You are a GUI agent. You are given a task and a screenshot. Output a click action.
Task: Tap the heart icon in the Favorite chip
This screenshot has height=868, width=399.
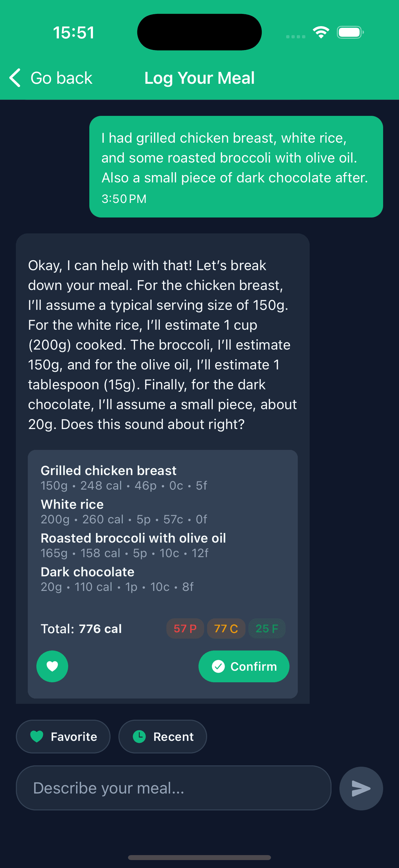pos(37,736)
